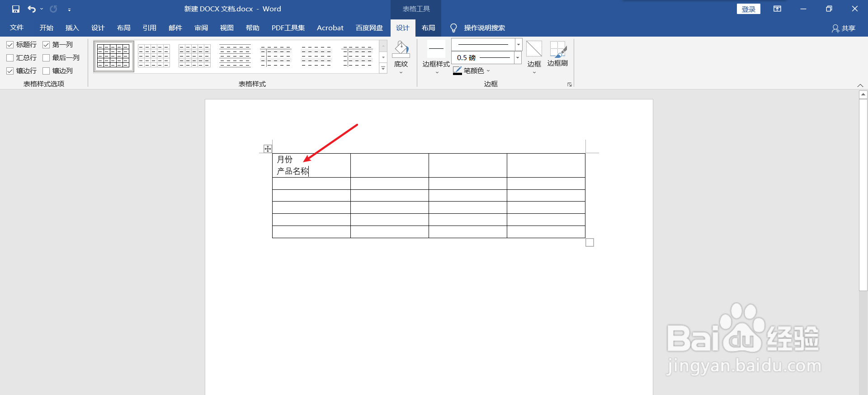Screen dimensions: 868x395
Task: Click the 产品名称 text in first cell
Action: tap(292, 171)
